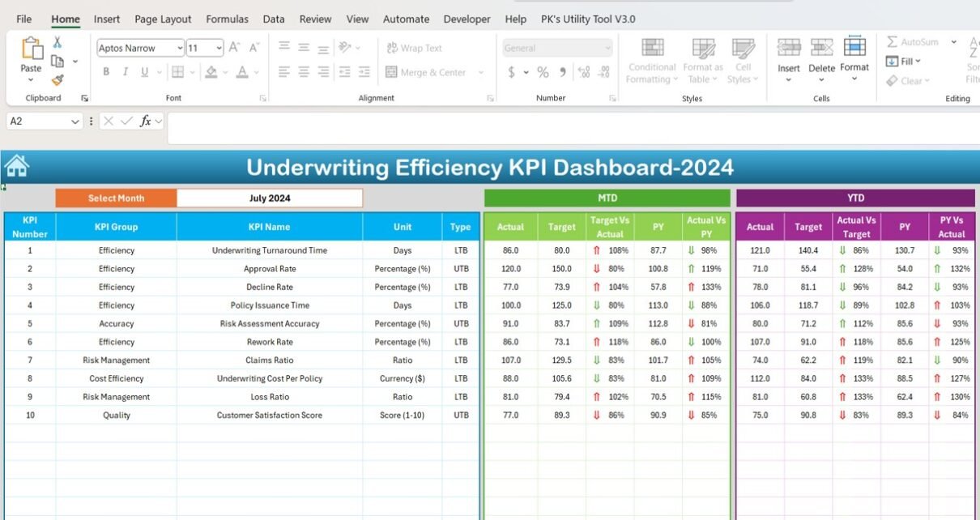Click the Percent Style icon
This screenshot has width=980, height=520.
[x=543, y=72]
